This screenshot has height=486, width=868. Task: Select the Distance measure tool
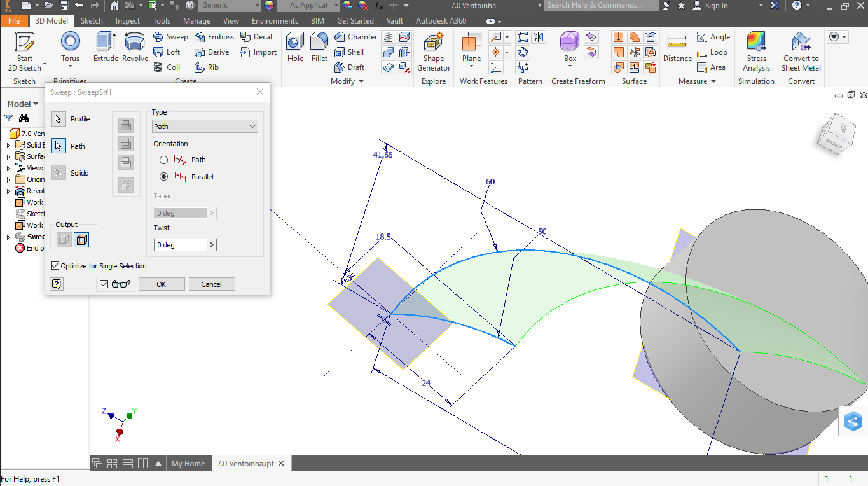click(677, 48)
